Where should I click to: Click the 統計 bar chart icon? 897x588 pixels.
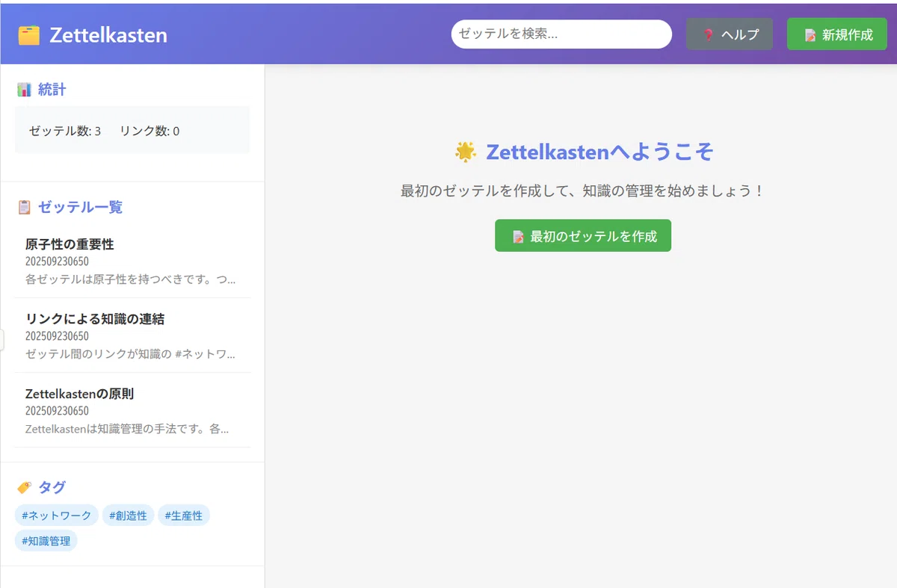click(24, 90)
